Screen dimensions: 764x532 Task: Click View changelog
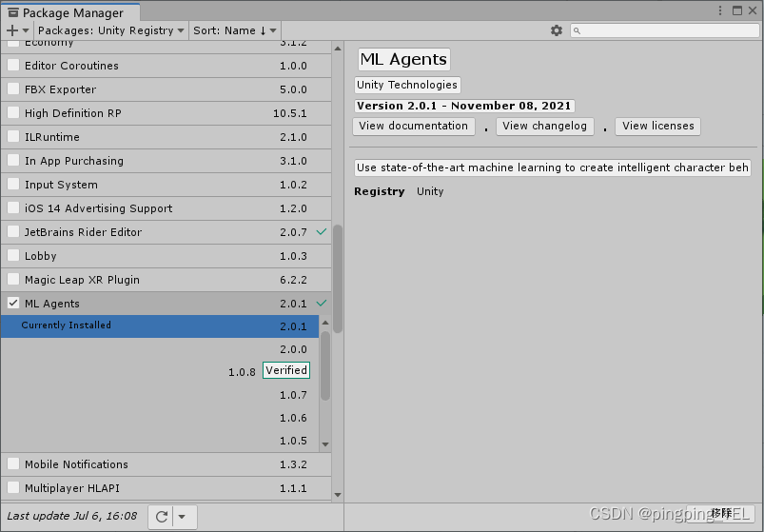point(545,127)
